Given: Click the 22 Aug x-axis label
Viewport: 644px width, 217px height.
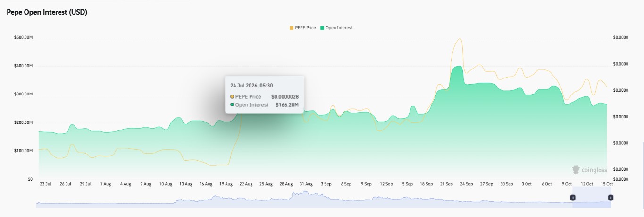Looking at the screenshot, I should (246, 183).
